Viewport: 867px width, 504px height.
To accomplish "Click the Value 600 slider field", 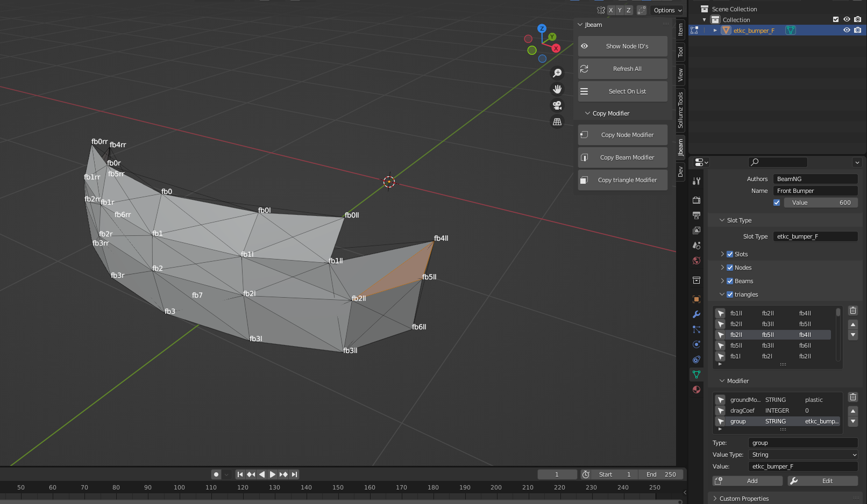I will point(820,203).
